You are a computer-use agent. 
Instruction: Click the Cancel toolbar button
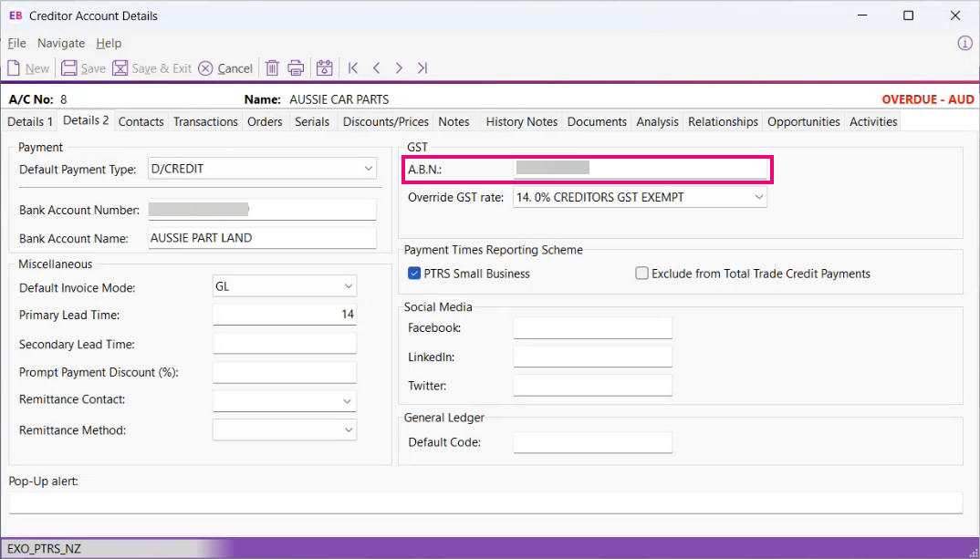coord(225,68)
